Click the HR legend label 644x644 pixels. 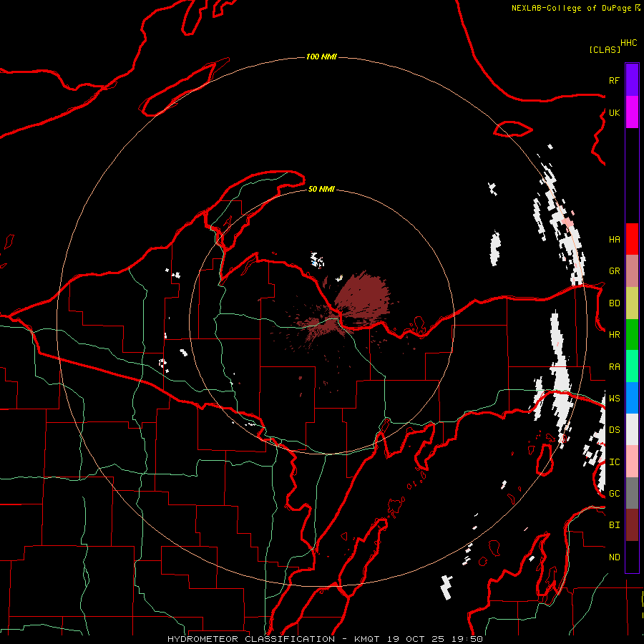pyautogui.click(x=614, y=335)
